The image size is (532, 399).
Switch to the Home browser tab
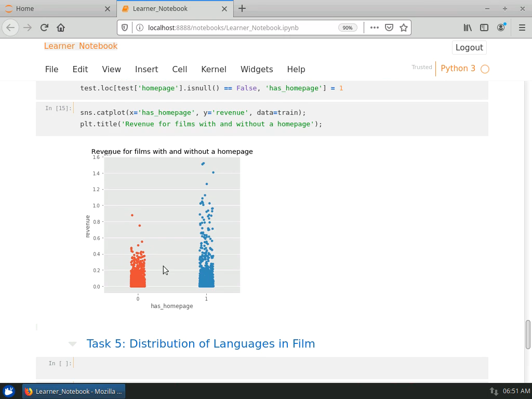pos(58,8)
